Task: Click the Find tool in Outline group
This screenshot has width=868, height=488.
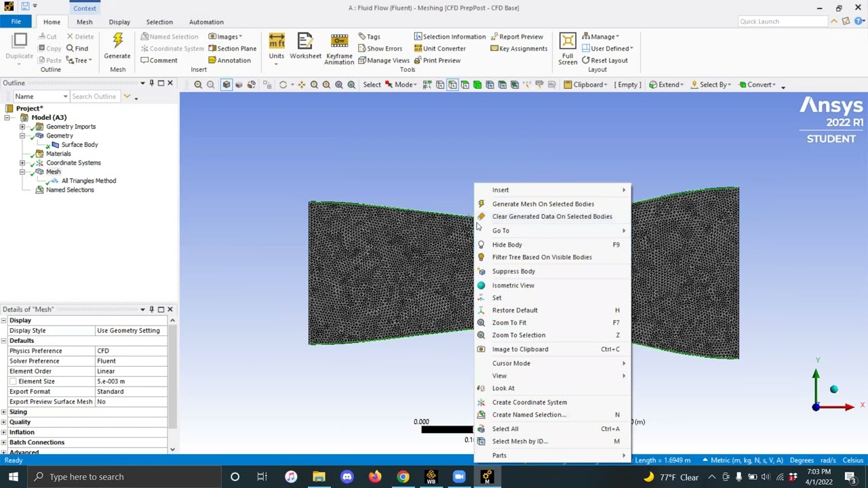Action: (77, 49)
